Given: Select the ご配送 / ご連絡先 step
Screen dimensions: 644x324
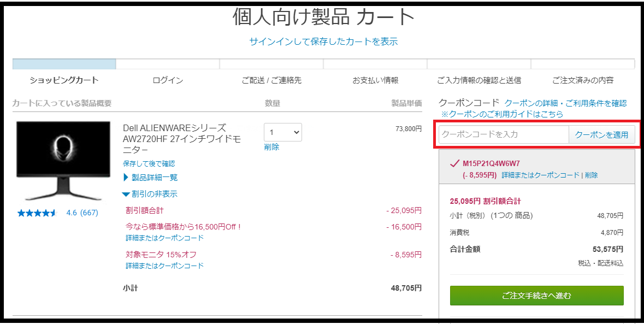Looking at the screenshot, I should point(271,80).
